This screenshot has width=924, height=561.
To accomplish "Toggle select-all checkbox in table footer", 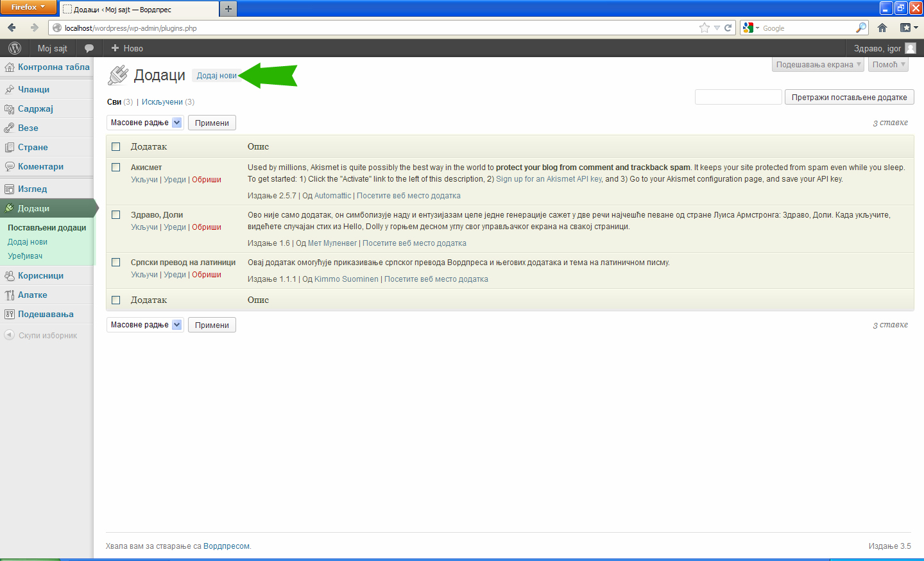I will pos(116,300).
